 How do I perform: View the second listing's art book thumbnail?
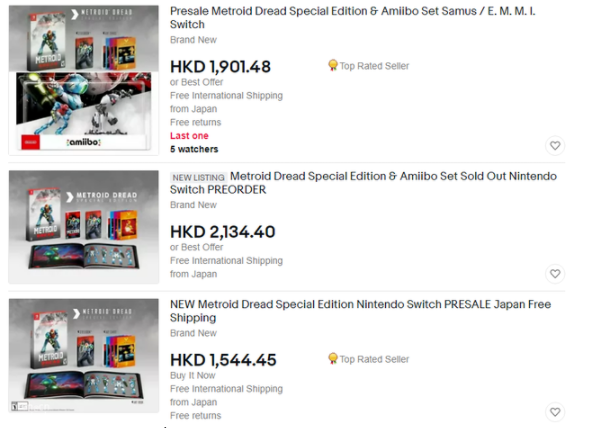84,227
